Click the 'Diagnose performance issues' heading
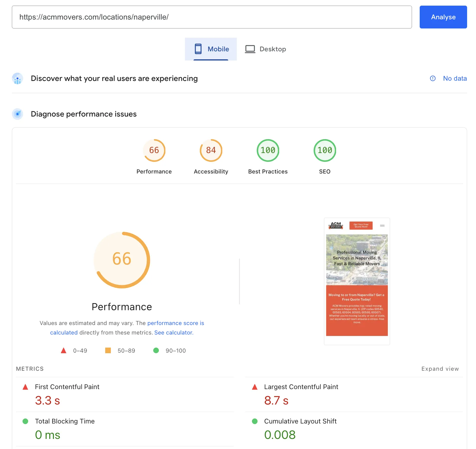The height and width of the screenshot is (449, 476). click(84, 114)
